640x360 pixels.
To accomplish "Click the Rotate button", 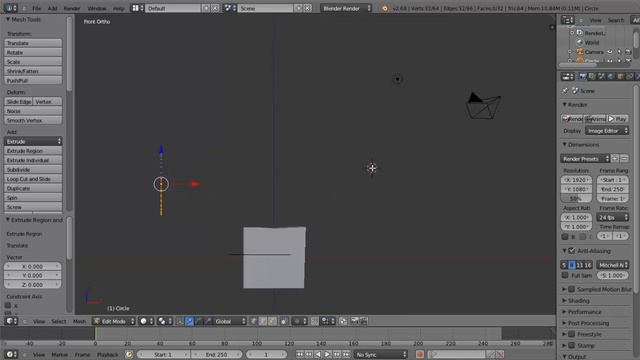I will click(x=33, y=52).
